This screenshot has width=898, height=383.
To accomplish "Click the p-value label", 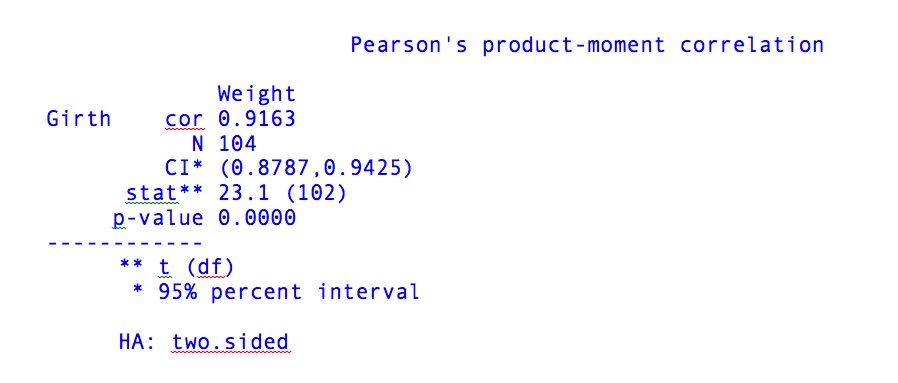I will (157, 218).
